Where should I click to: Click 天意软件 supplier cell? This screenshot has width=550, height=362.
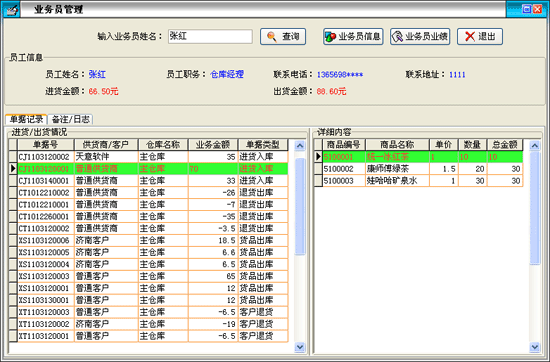click(106, 157)
